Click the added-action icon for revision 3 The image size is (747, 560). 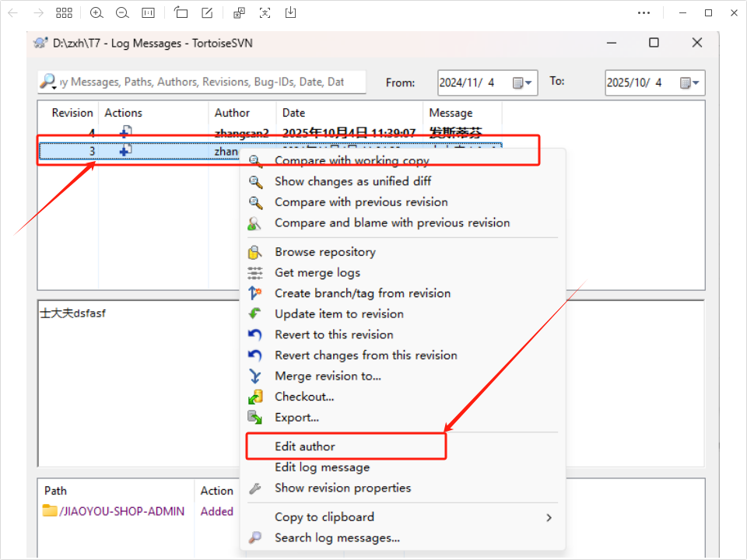pos(125,150)
